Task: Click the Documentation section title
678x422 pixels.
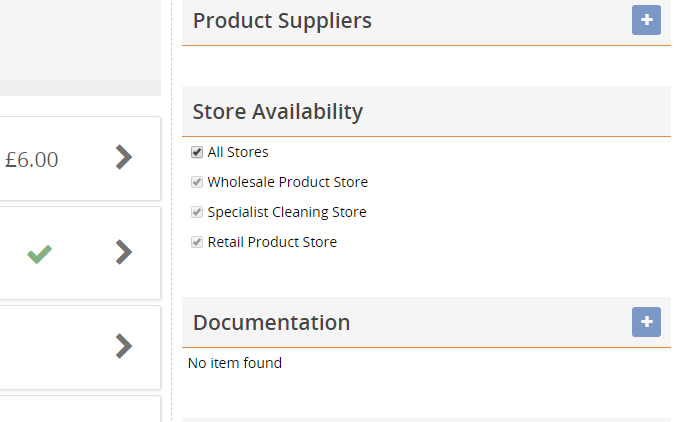Action: pyautogui.click(x=271, y=323)
